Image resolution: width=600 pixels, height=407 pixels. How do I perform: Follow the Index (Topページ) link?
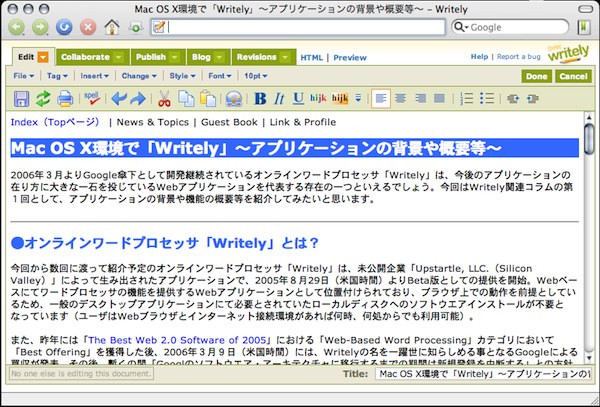[x=55, y=122]
